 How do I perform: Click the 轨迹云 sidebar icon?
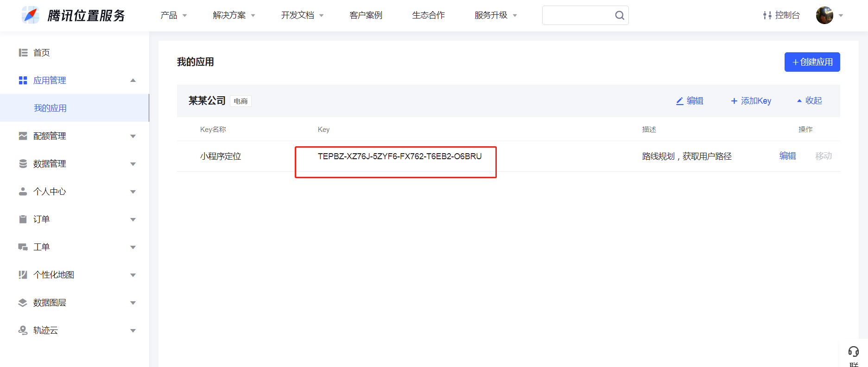23,330
